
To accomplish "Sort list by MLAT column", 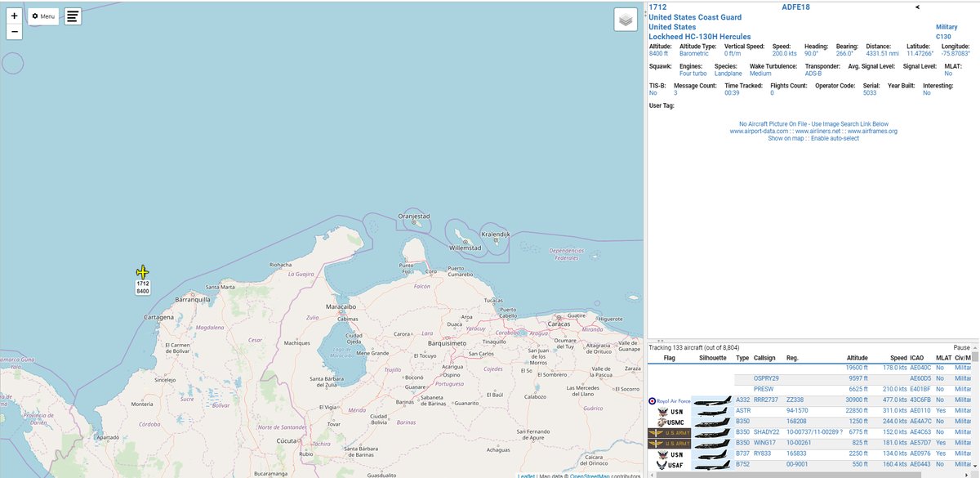I will [943, 358].
